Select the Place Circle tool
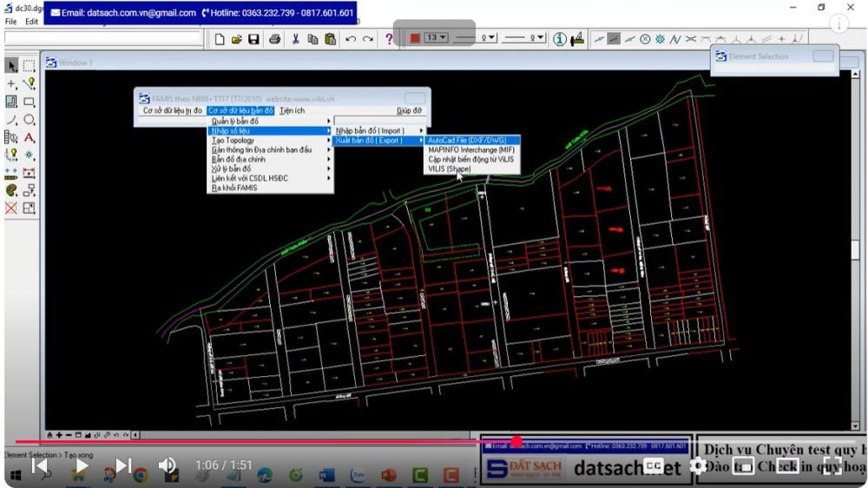 (30, 120)
